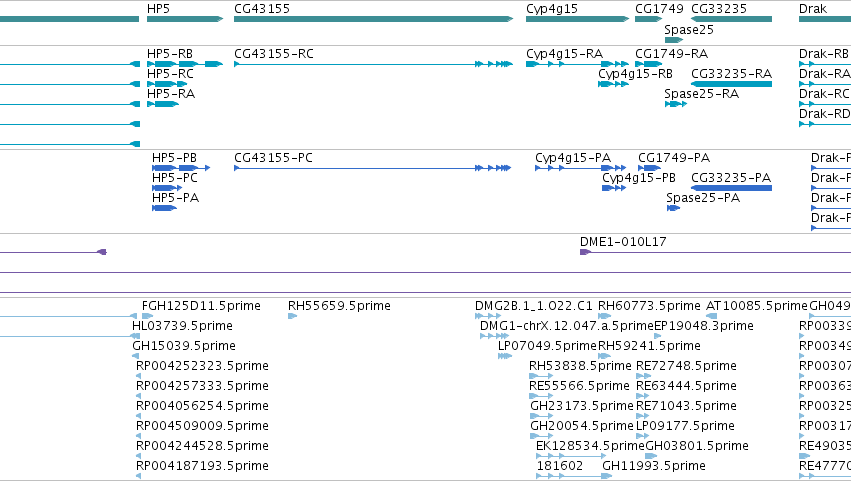Viewport: 851px width, 481px height.
Task: Select the DMG1-chrX.12.047.a.5prime feature
Action: (x=494, y=337)
